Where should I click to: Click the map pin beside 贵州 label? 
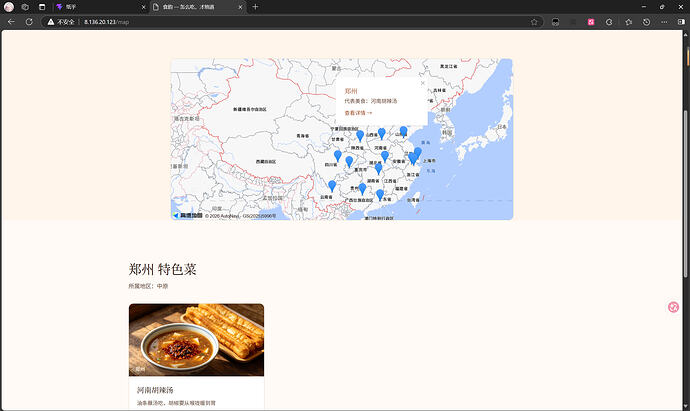point(362,189)
